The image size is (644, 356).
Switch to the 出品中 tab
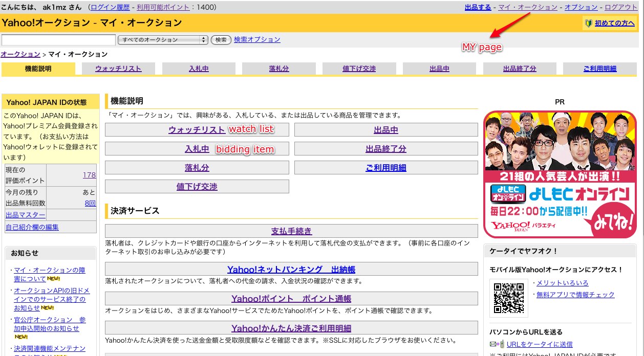point(439,69)
